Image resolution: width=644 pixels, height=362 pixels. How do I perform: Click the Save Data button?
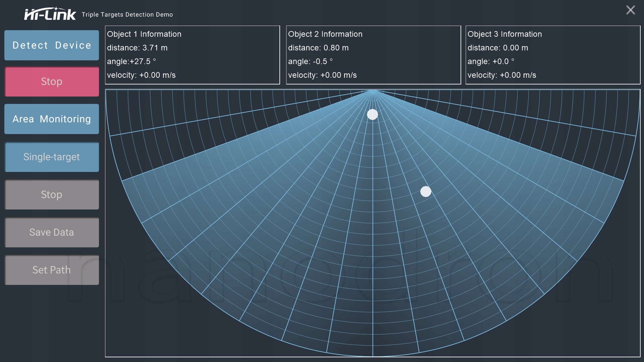tap(52, 232)
